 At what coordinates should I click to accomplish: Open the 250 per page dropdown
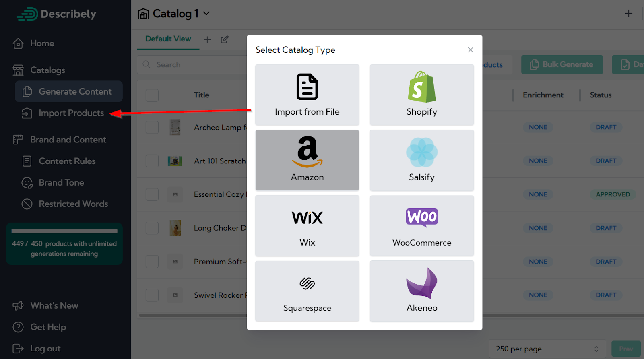click(547, 349)
